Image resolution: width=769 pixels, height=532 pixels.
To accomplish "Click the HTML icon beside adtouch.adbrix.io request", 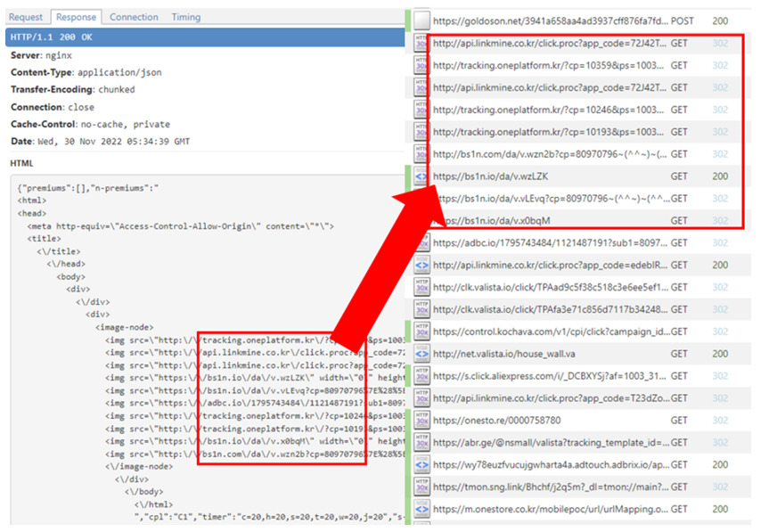I will 421,464.
